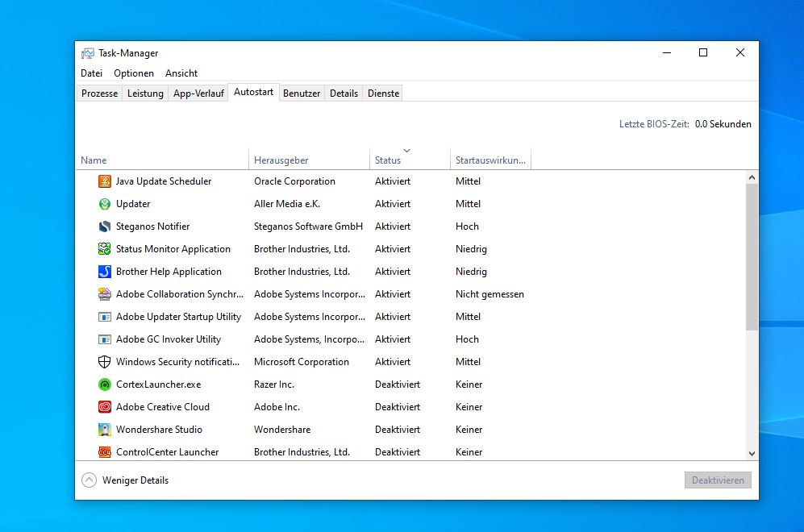804x532 pixels.
Task: Click the Deaktivieren button
Action: pyautogui.click(x=718, y=480)
